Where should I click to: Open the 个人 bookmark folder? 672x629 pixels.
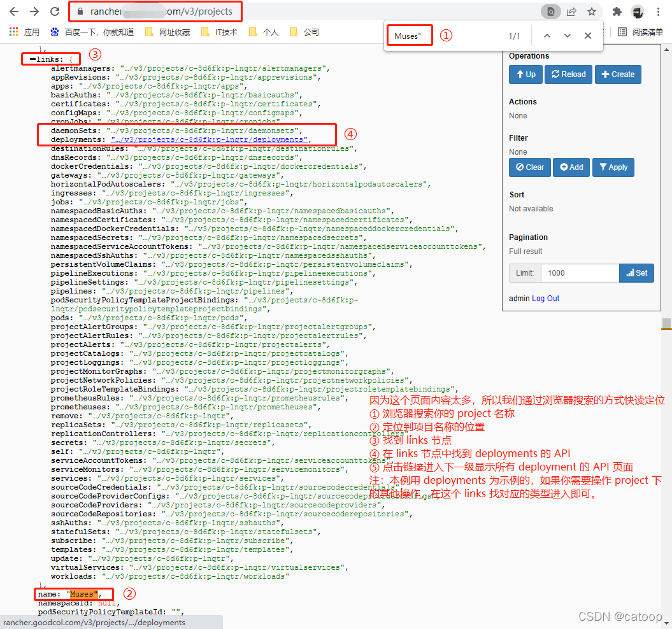(264, 32)
